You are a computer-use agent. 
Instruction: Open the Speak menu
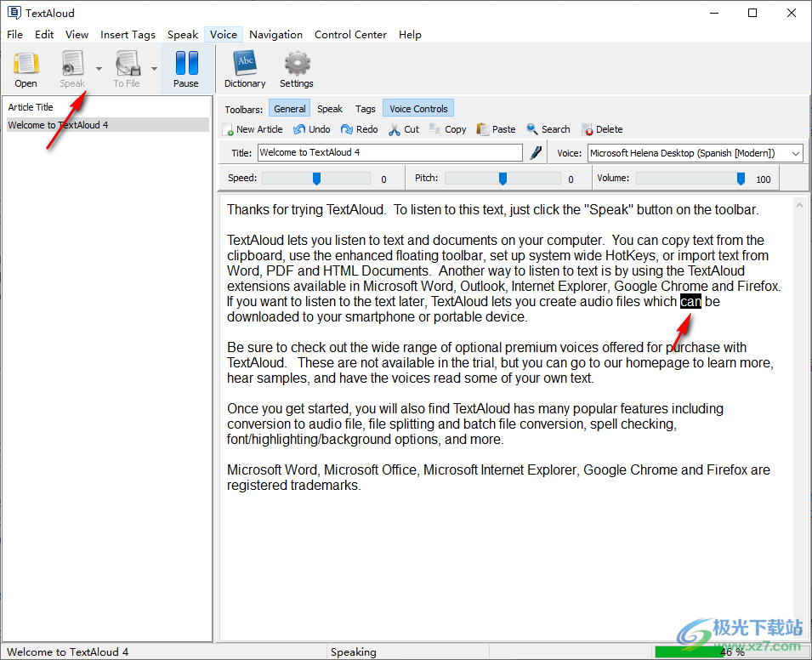[183, 35]
